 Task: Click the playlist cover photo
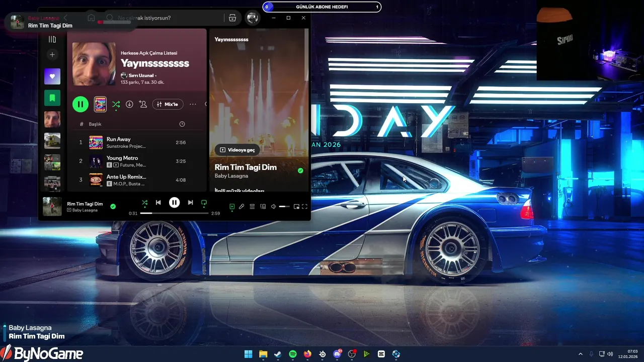pos(94,64)
